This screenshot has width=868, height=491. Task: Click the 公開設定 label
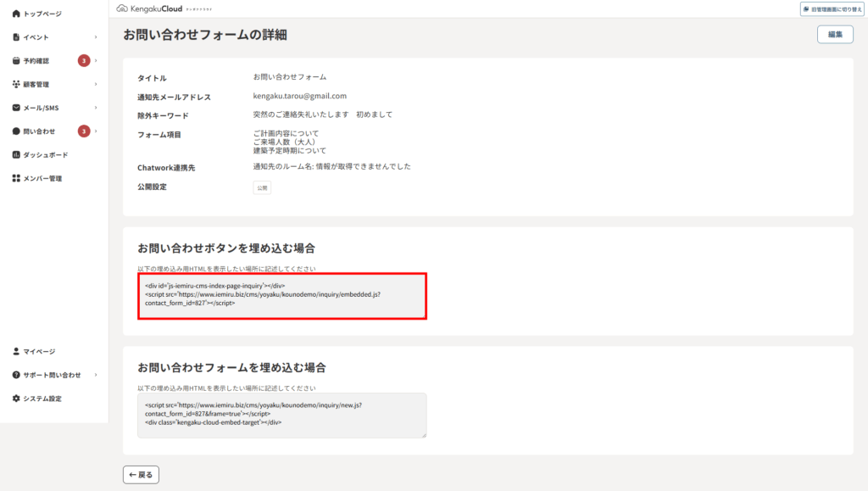tap(153, 187)
